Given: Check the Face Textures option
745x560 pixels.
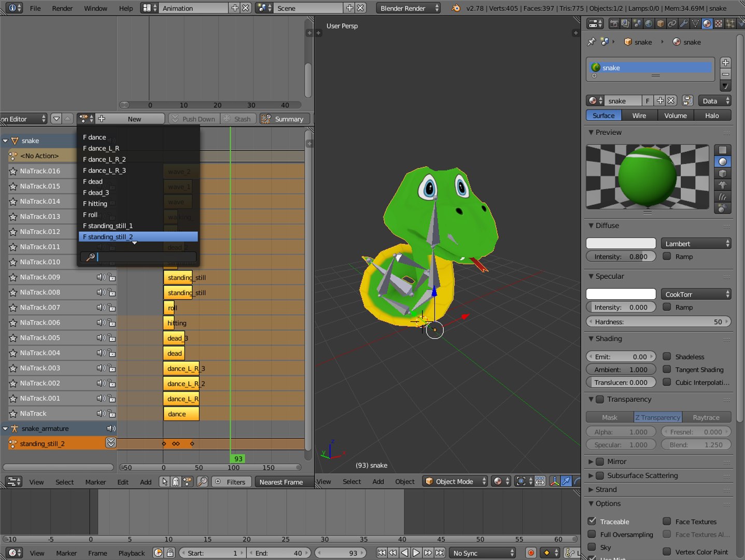Looking at the screenshot, I should click(667, 521).
